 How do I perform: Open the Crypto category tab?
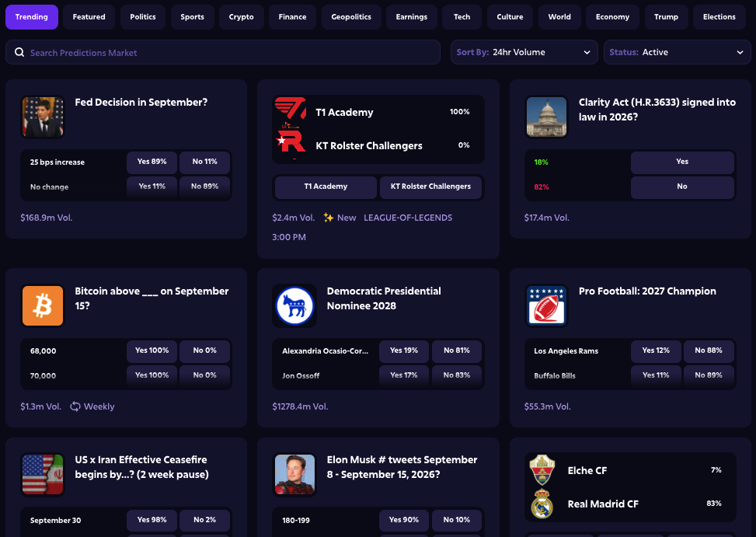tap(241, 17)
